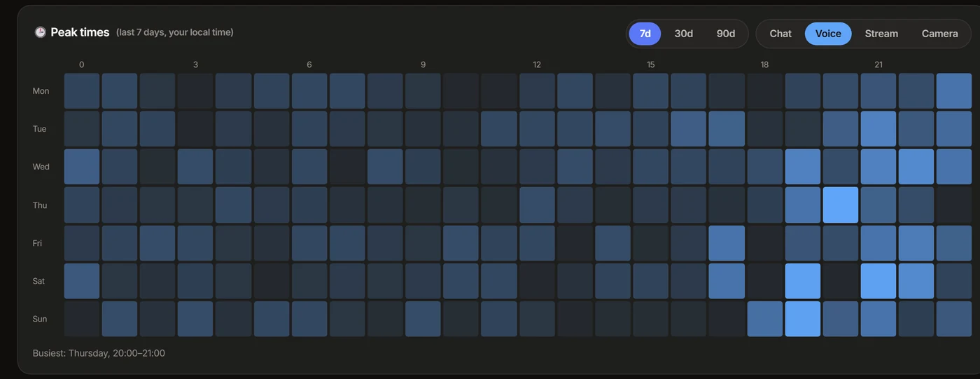Click the hour 6 column label
980x379 pixels.
coord(309,64)
